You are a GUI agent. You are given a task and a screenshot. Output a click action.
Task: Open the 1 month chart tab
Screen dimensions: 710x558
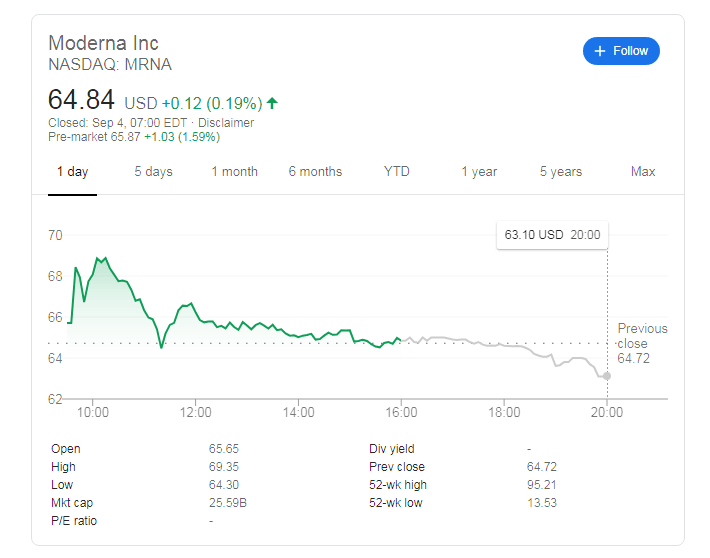click(234, 172)
